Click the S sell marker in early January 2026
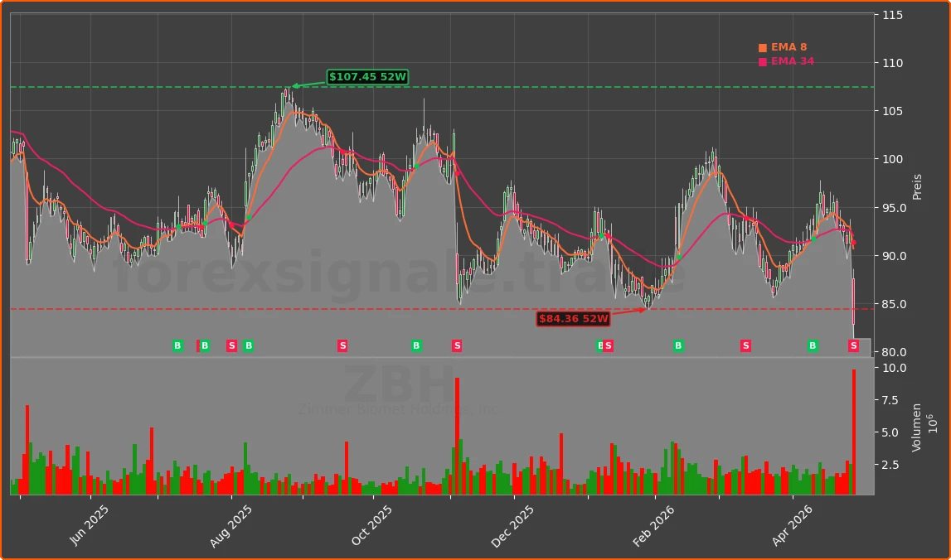 [x=609, y=345]
